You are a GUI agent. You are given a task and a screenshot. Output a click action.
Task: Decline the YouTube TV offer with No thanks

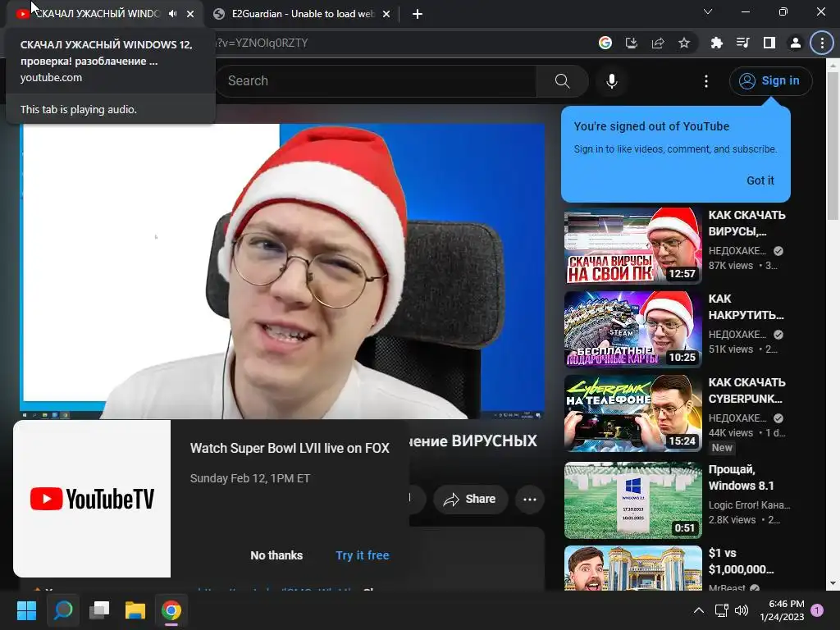pos(276,555)
